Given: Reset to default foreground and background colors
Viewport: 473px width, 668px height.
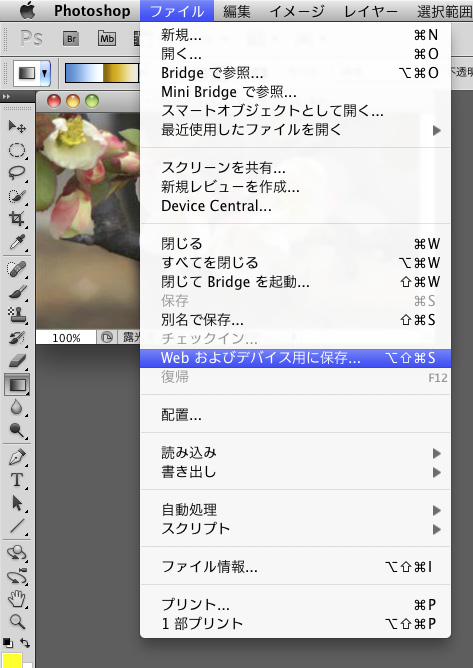Looking at the screenshot, I should coord(7,643).
